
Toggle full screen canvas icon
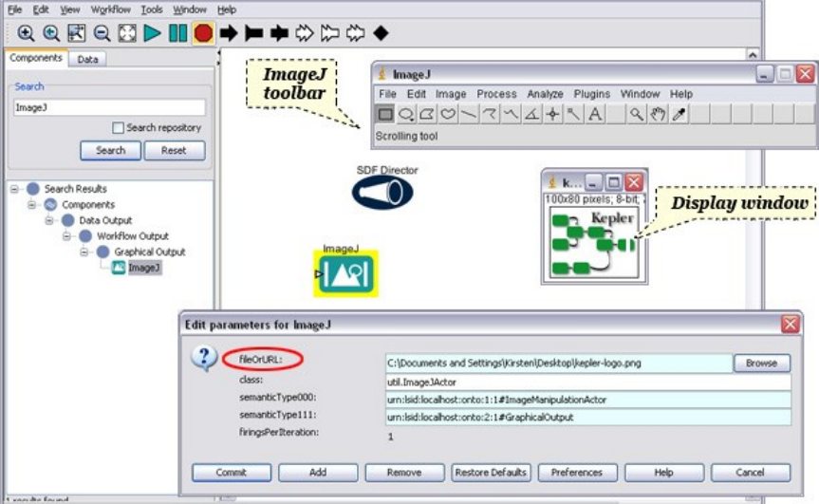click(x=127, y=33)
